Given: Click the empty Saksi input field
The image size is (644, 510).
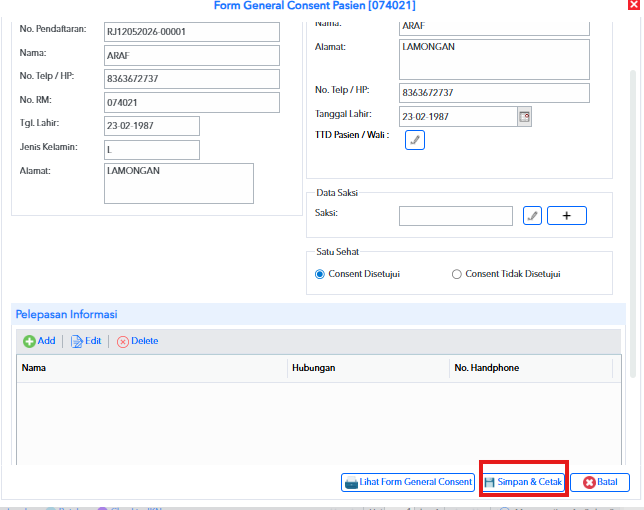Looking at the screenshot, I should (456, 216).
